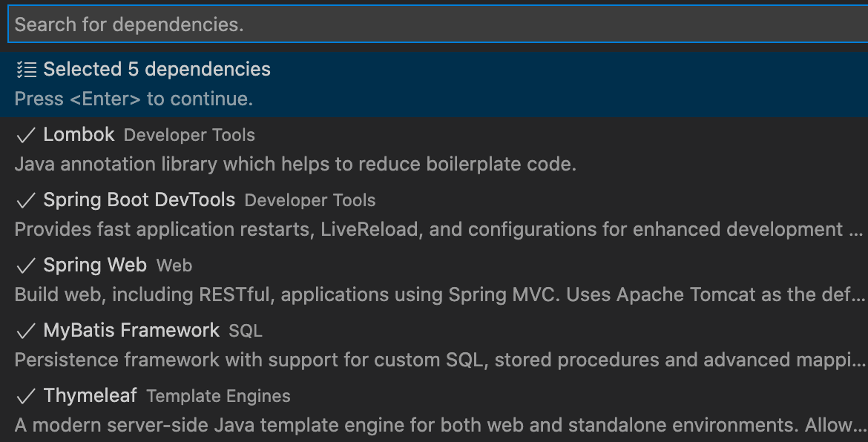Focus the Search for dependencies field

click(434, 24)
